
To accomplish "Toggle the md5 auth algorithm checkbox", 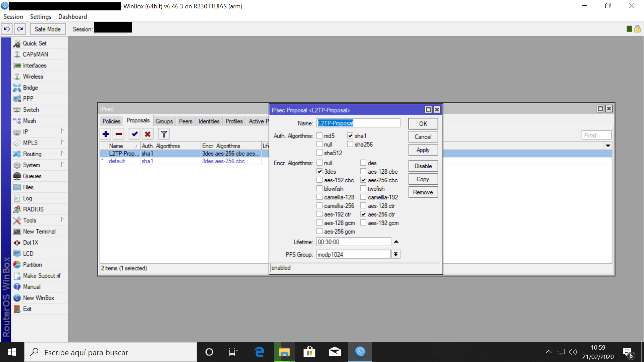I will pos(319,136).
